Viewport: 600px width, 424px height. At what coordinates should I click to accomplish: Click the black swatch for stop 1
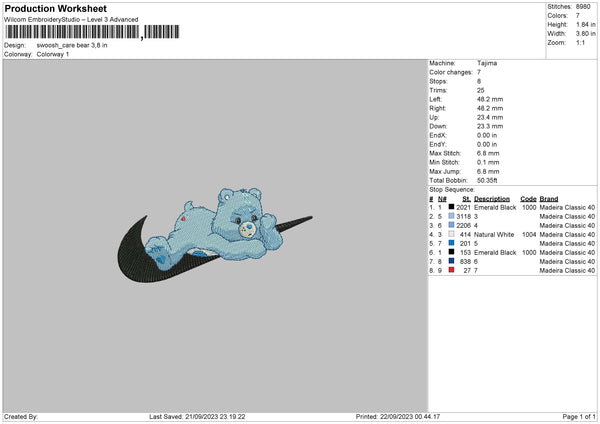452,207
